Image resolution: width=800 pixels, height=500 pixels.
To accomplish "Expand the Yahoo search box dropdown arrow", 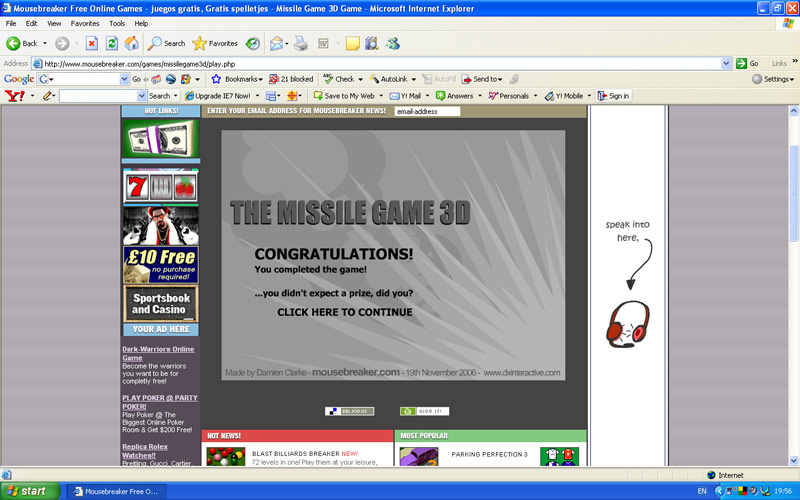I will pyautogui.click(x=142, y=95).
